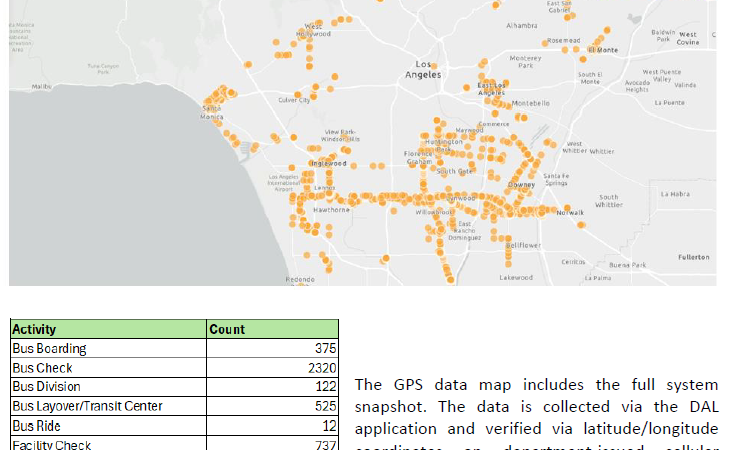Click the Facility Check activity cell

(x=108, y=443)
